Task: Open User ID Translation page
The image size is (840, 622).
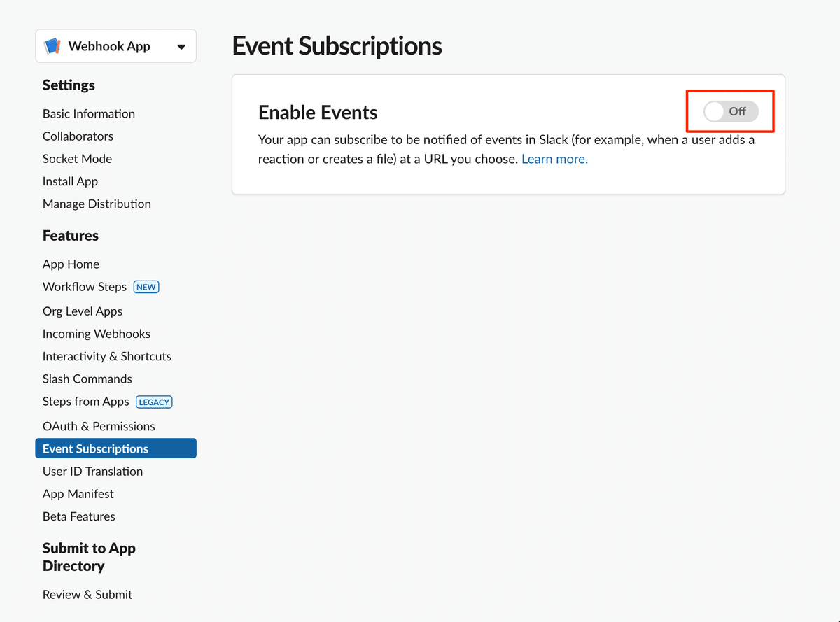Action: 92,471
